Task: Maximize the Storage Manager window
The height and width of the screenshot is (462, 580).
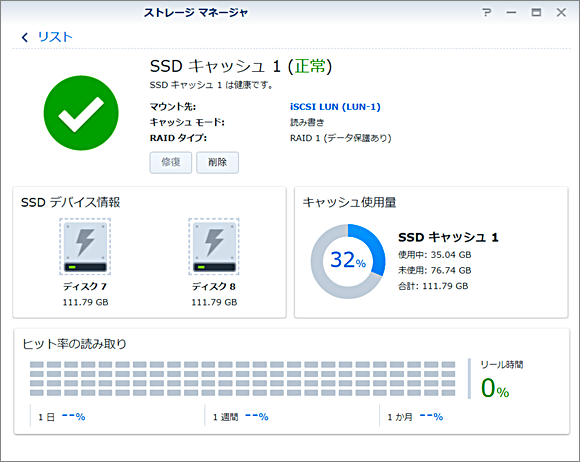Action: tap(536, 13)
